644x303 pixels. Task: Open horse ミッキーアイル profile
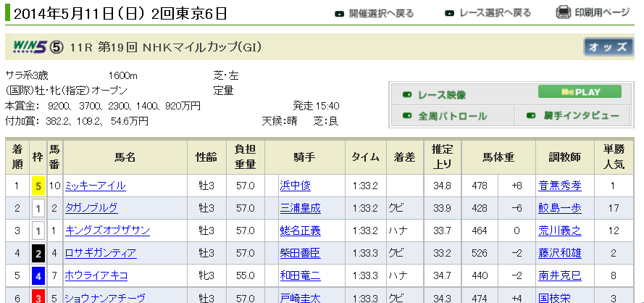click(96, 186)
